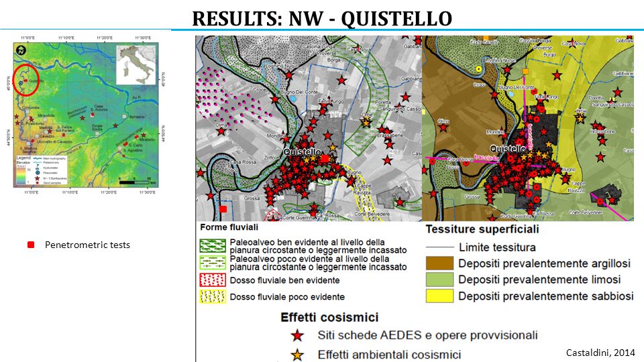644x362 pixels.
Task: Click the yellow sabbiosi deposits swatch
Action: [439, 296]
